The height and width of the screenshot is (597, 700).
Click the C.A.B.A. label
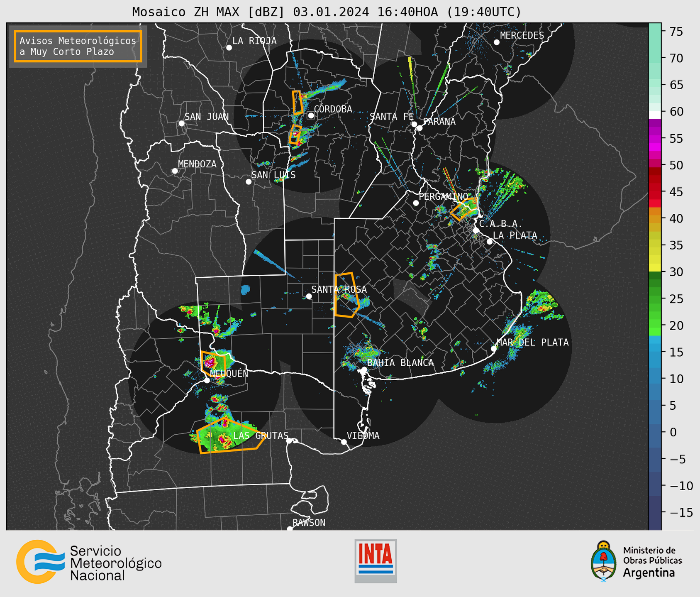tap(501, 224)
